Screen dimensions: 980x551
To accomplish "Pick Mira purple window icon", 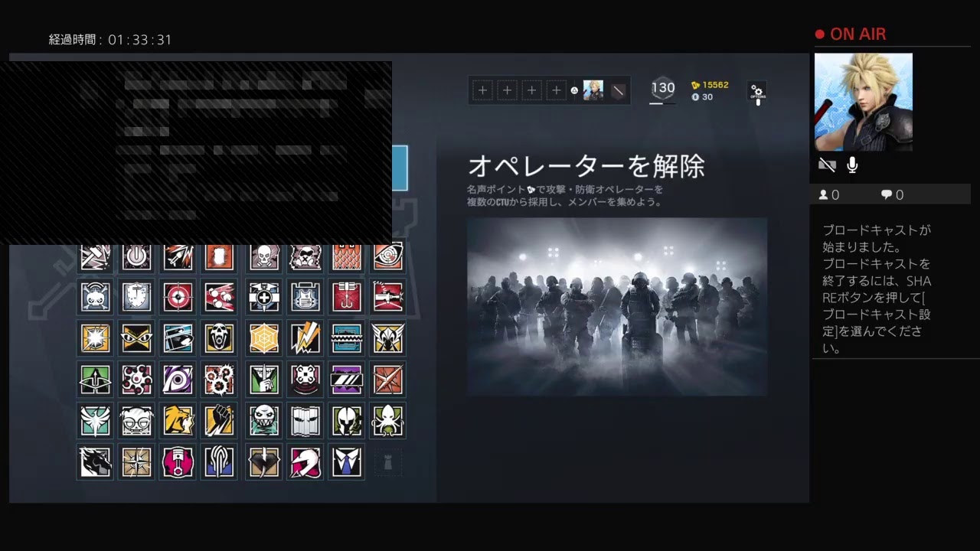I will click(347, 380).
